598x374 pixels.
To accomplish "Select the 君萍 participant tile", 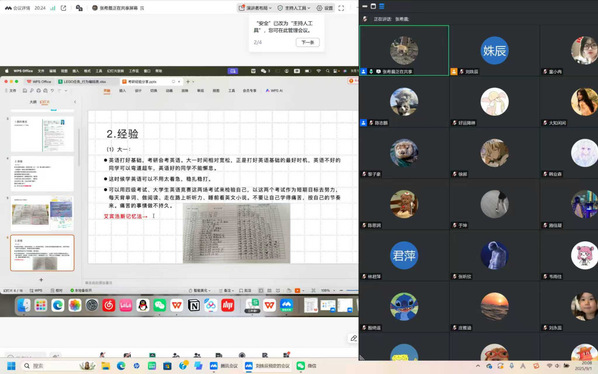I will pos(404,255).
